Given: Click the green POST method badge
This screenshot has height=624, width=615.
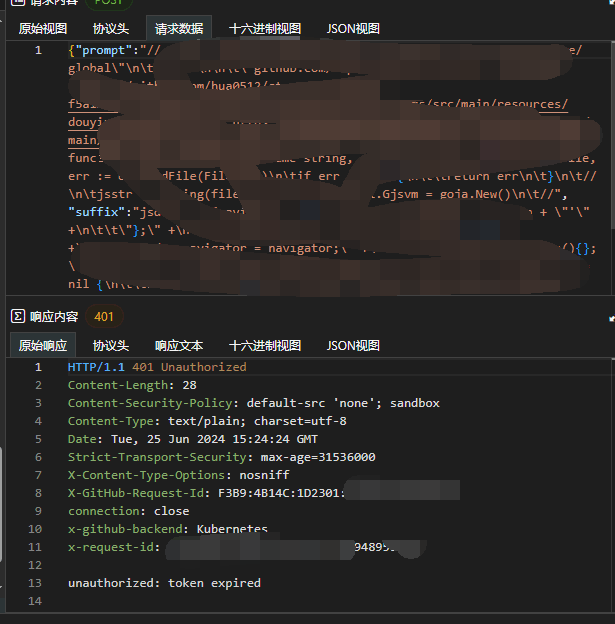Looking at the screenshot, I should (109, 2).
